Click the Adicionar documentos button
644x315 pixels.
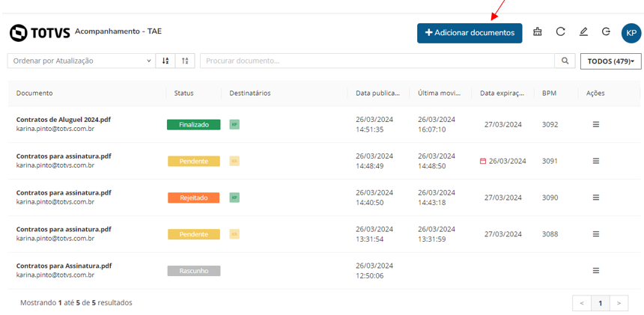pyautogui.click(x=470, y=33)
